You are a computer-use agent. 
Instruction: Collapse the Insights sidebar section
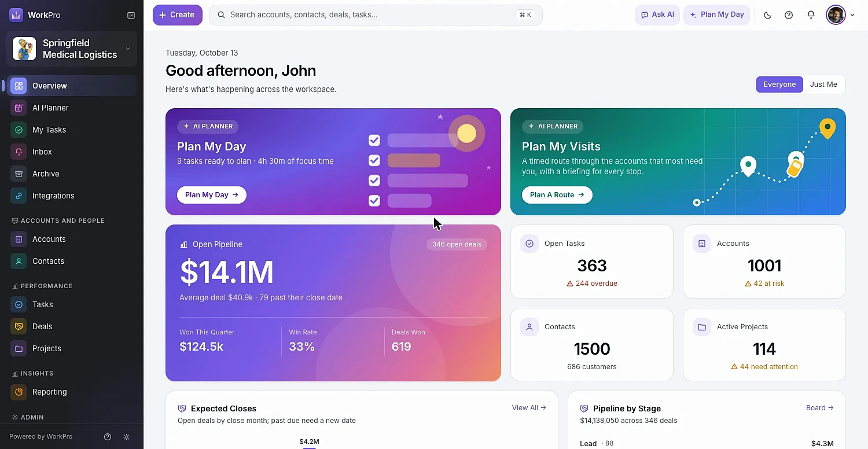click(32, 373)
